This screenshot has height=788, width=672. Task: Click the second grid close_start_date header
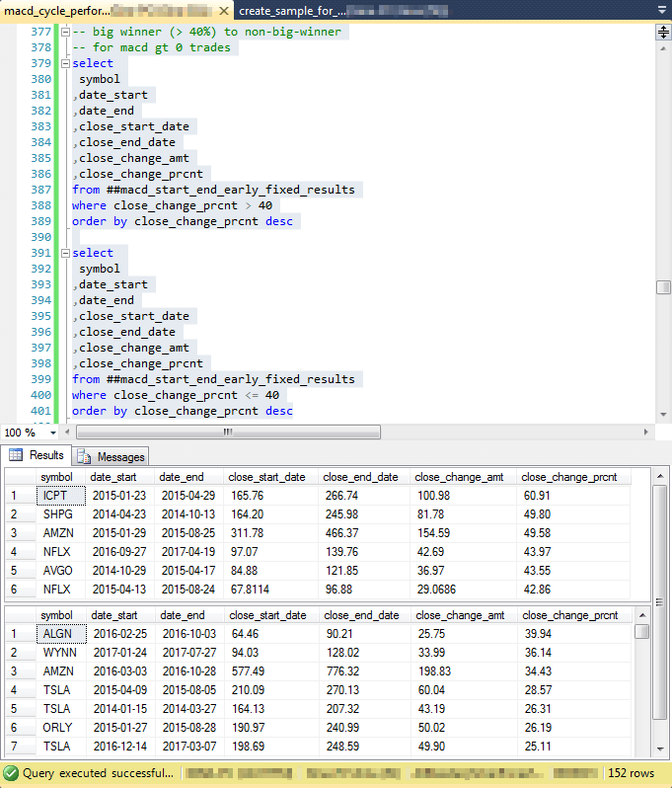(x=271, y=615)
